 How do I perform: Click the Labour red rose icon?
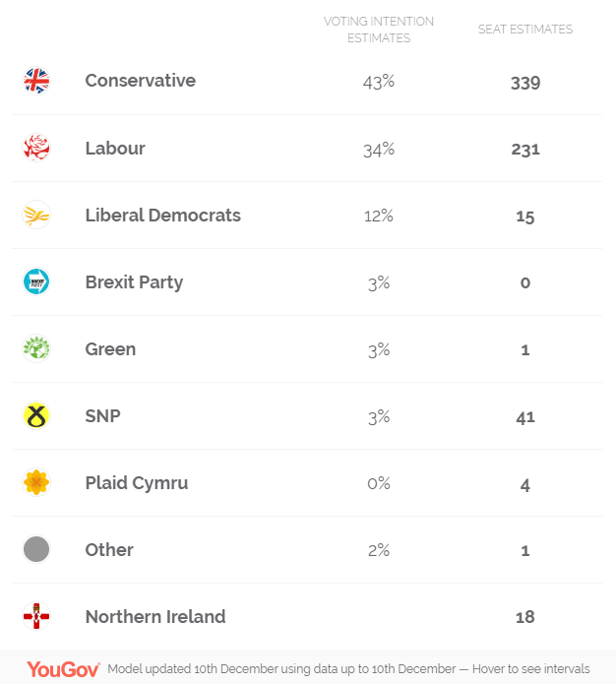click(x=36, y=148)
